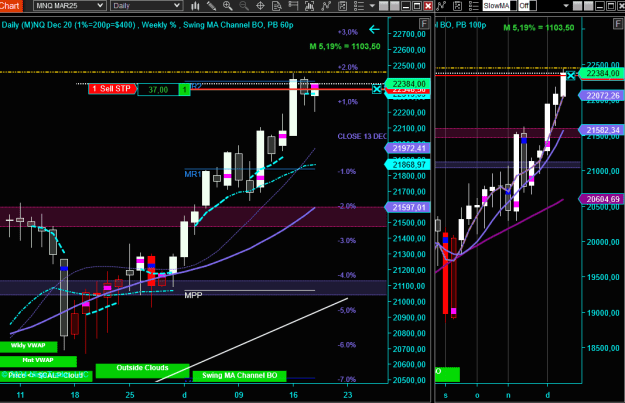Click the 22384,00 price marker on right chart
Screen dimensions: 625x403
(602, 73)
